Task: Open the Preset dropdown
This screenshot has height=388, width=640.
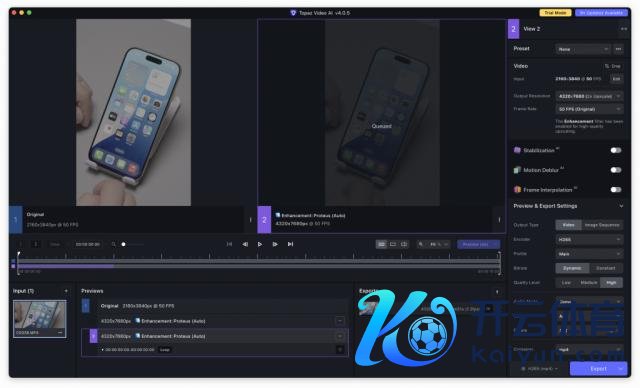Action: coord(583,49)
